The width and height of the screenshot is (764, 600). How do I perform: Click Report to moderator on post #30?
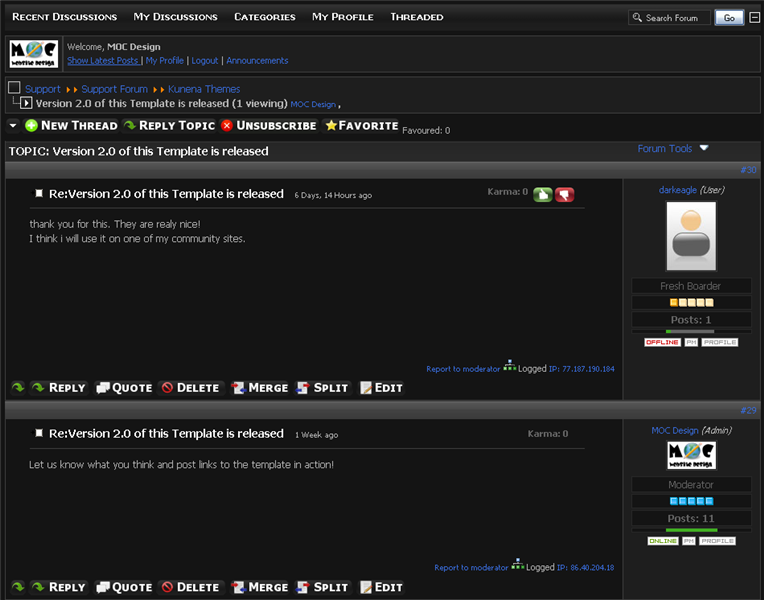point(463,369)
